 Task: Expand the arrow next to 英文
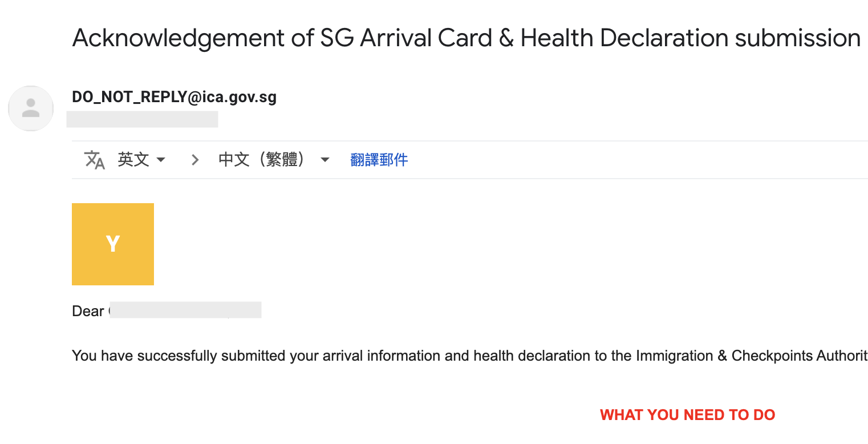click(161, 160)
